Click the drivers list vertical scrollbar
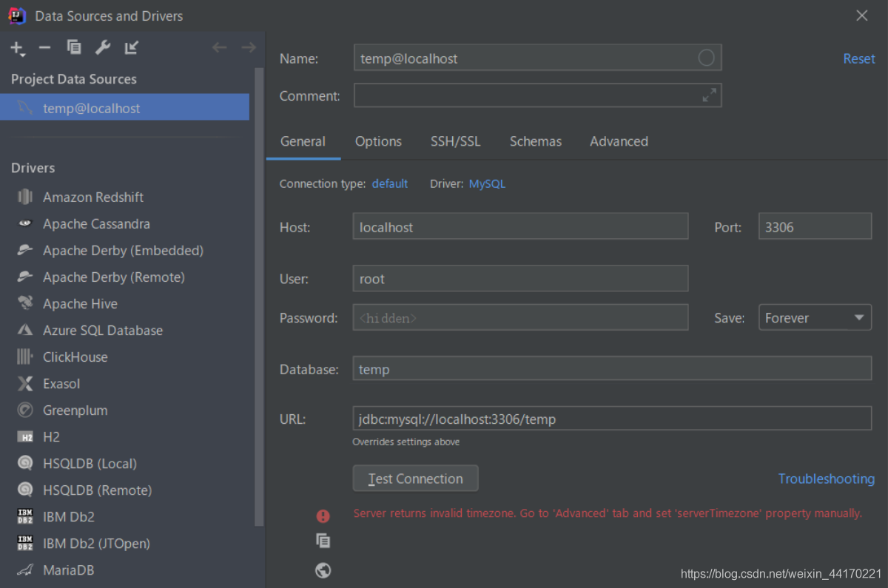888x588 pixels. pos(259,296)
